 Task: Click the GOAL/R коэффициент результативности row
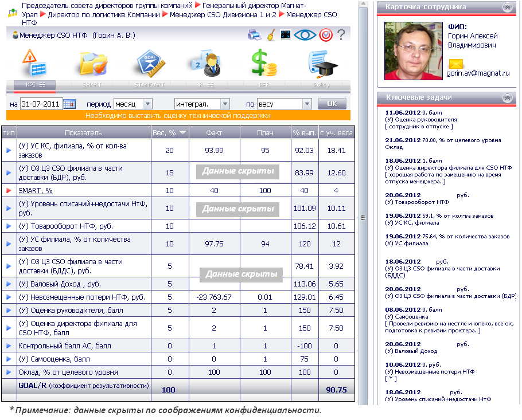click(x=178, y=388)
